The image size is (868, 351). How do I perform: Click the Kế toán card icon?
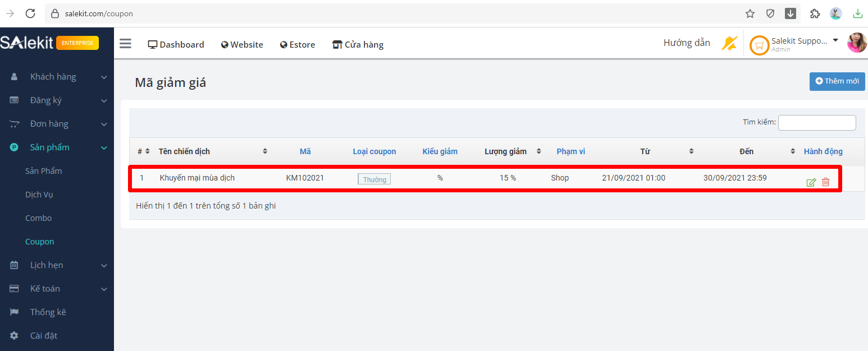[x=15, y=289]
